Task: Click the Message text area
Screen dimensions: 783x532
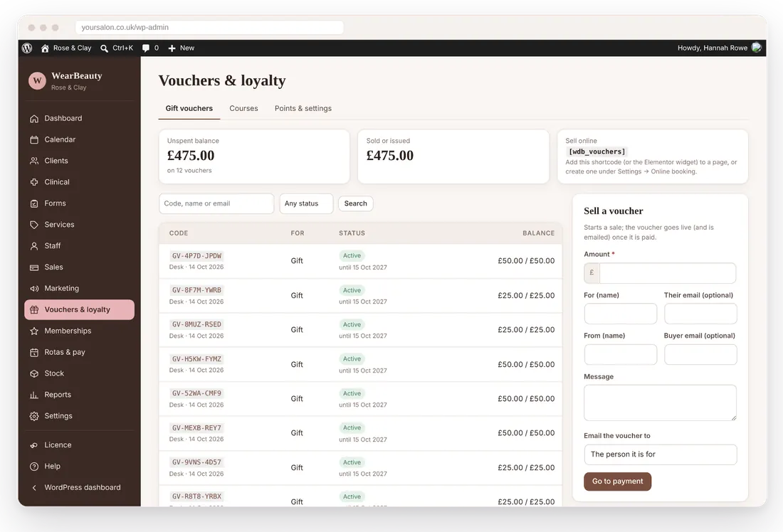Action: pos(660,403)
